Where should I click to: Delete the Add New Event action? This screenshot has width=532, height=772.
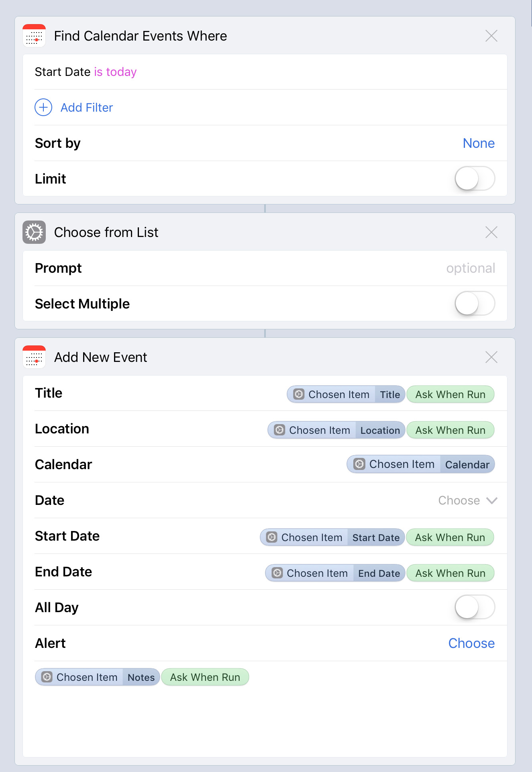tap(491, 357)
